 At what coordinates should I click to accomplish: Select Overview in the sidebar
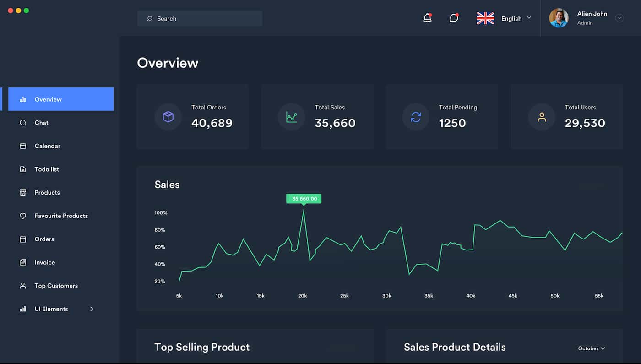(x=61, y=99)
